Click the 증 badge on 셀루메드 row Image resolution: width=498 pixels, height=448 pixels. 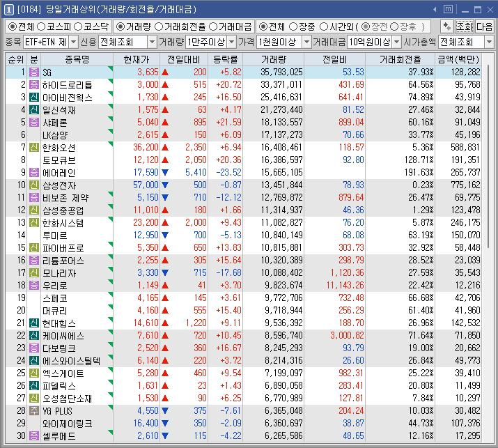pyautogui.click(x=34, y=436)
